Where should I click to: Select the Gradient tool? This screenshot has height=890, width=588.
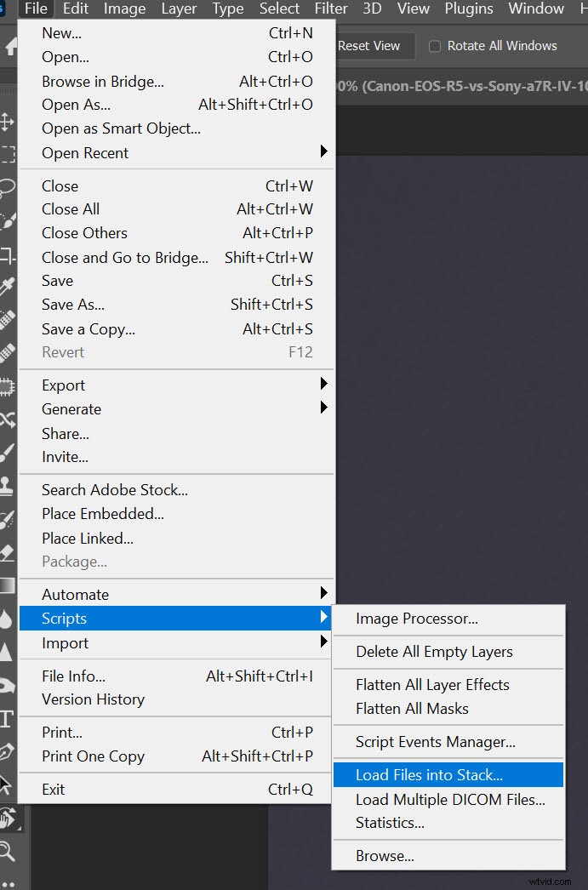tap(7, 585)
